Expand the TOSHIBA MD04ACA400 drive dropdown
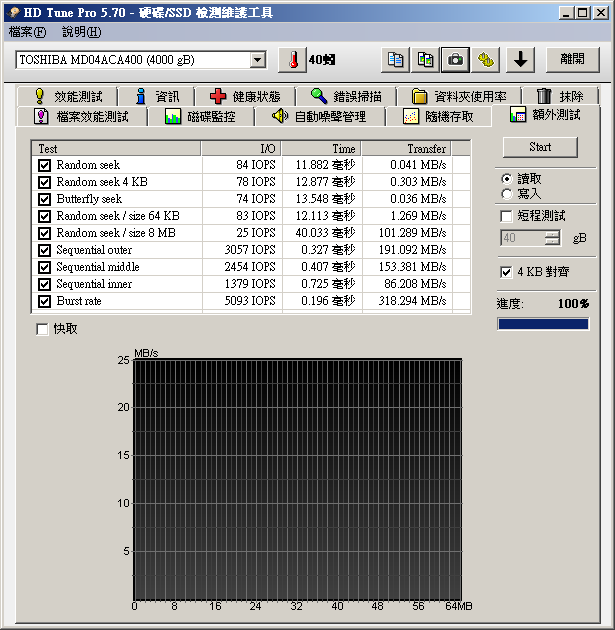The width and height of the screenshot is (615, 630). coord(257,60)
